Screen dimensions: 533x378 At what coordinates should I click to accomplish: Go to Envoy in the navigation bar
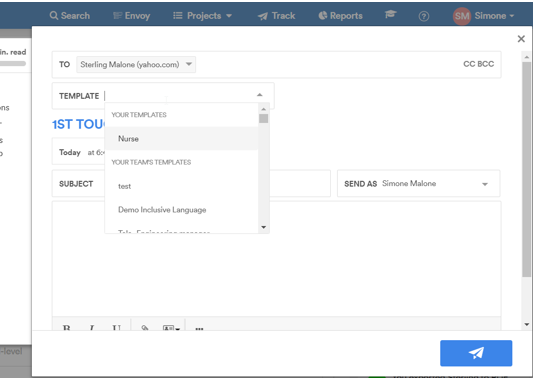click(132, 16)
